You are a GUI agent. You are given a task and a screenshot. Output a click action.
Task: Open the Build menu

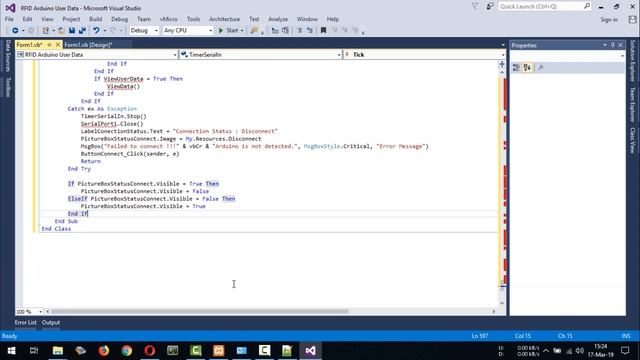click(96, 19)
